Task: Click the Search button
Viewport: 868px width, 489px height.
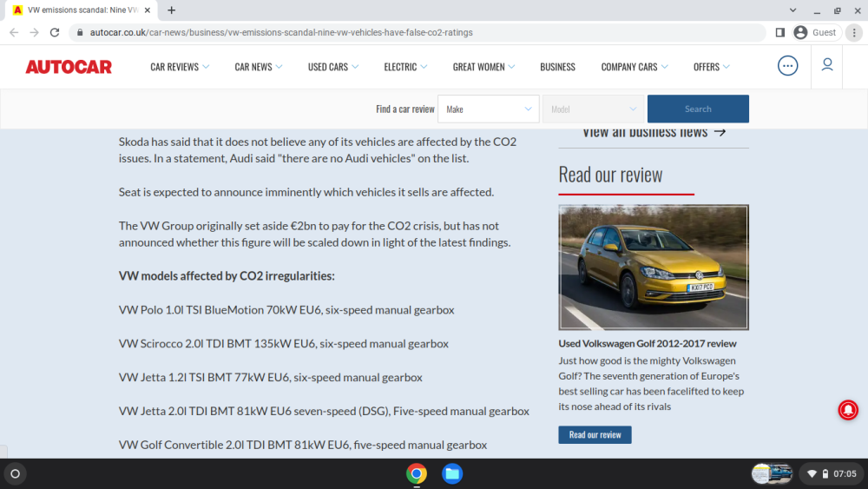Action: pyautogui.click(x=698, y=109)
